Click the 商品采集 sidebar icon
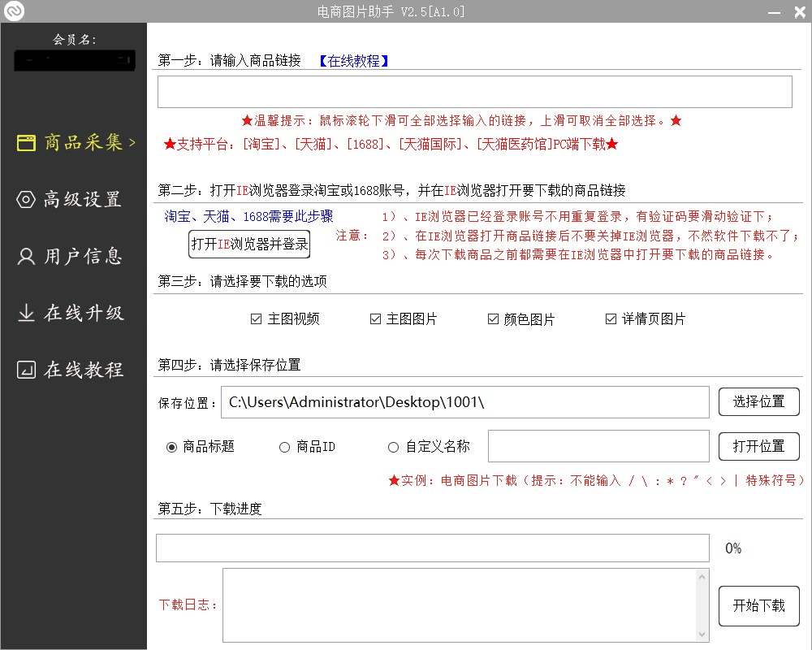This screenshot has height=650, width=812. pyautogui.click(x=26, y=143)
